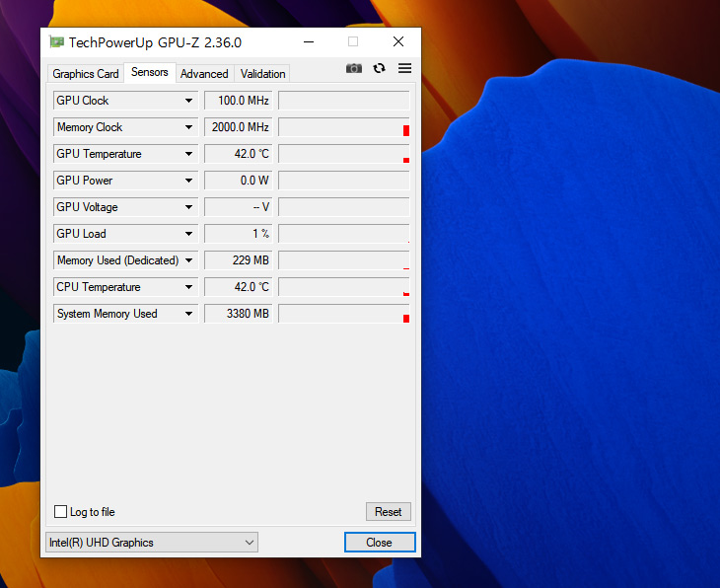Click the 1 % GPU Load value
Screen dimensions: 720x588
coord(239,234)
